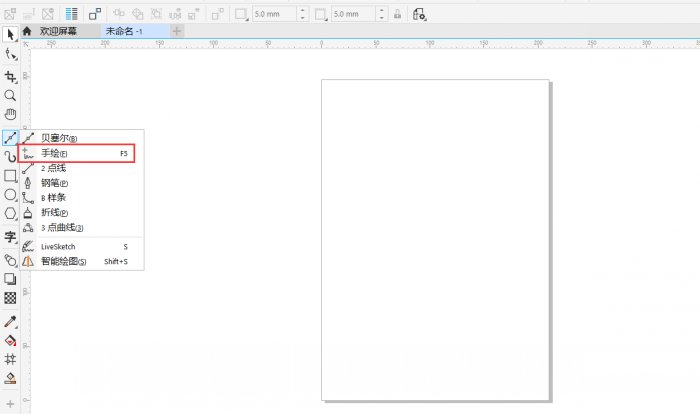700x414 pixels.
Task: Click the blue columns icon in top toolbar
Action: (x=71, y=14)
